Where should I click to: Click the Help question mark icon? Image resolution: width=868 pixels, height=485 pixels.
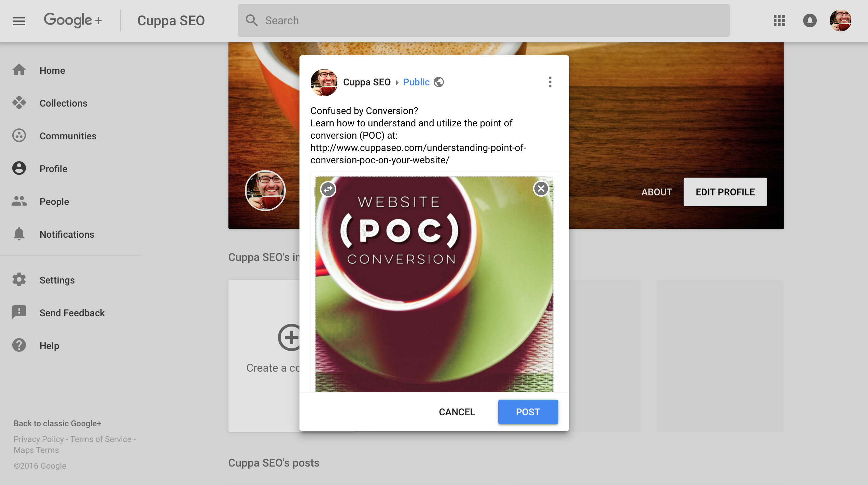click(x=19, y=345)
